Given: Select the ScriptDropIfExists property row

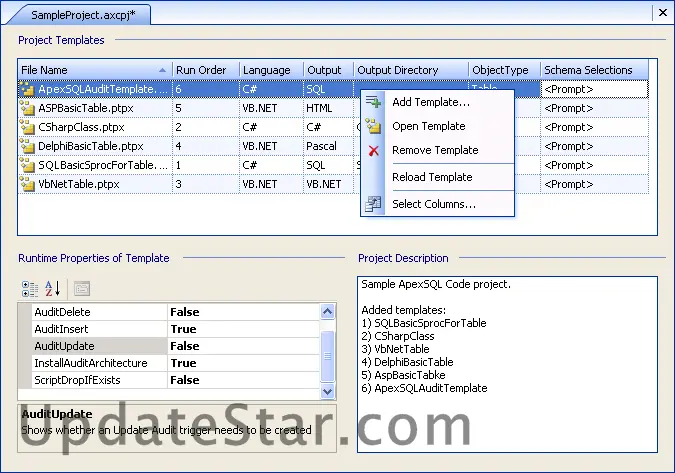Looking at the screenshot, I should (x=176, y=380).
